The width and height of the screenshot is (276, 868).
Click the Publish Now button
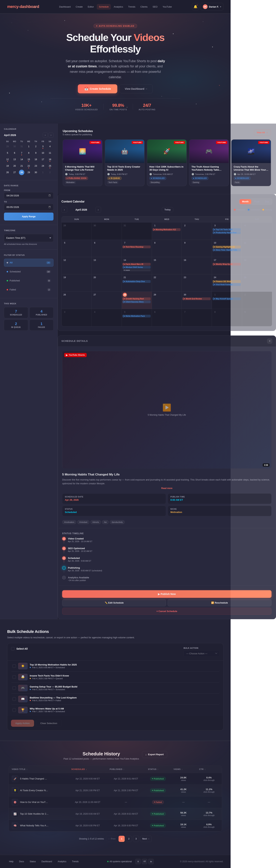[167, 594]
